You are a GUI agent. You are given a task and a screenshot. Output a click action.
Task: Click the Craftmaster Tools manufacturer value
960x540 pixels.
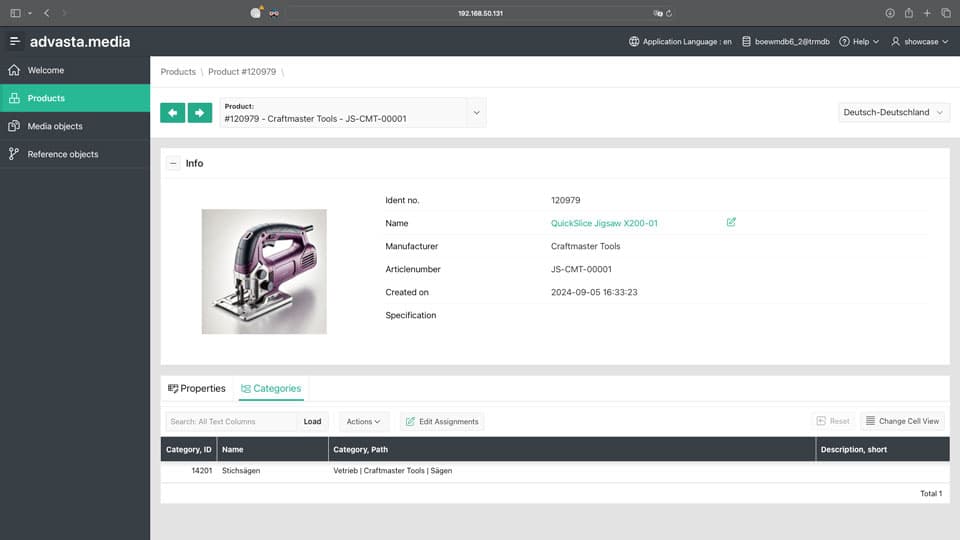(585, 246)
